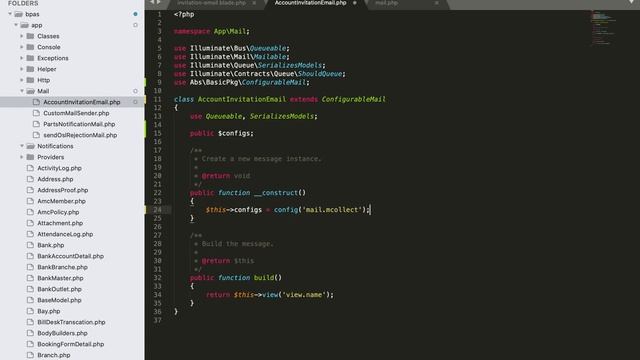Click the app folder icon
Viewport: 640px width, 360px height.
click(24, 25)
